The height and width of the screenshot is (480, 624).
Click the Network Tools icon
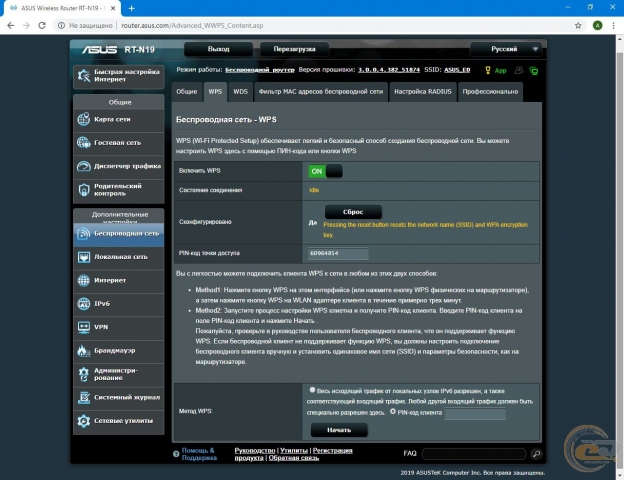coord(84,421)
